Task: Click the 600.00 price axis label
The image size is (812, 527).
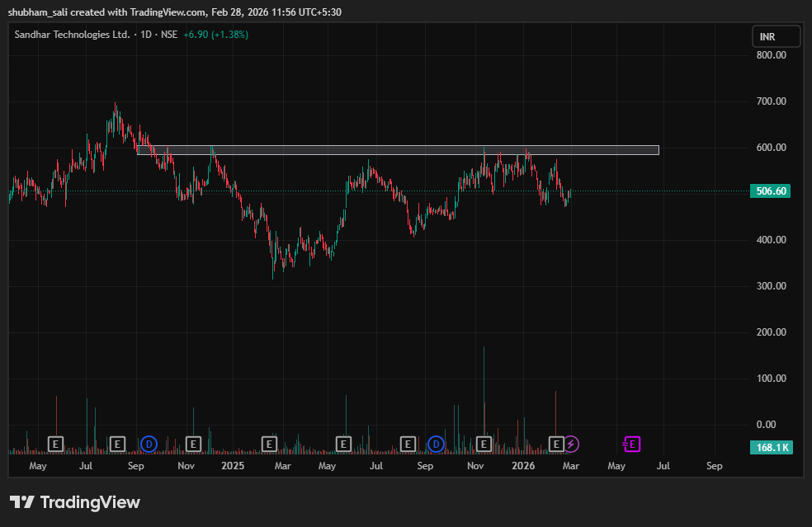Action: pyautogui.click(x=771, y=148)
